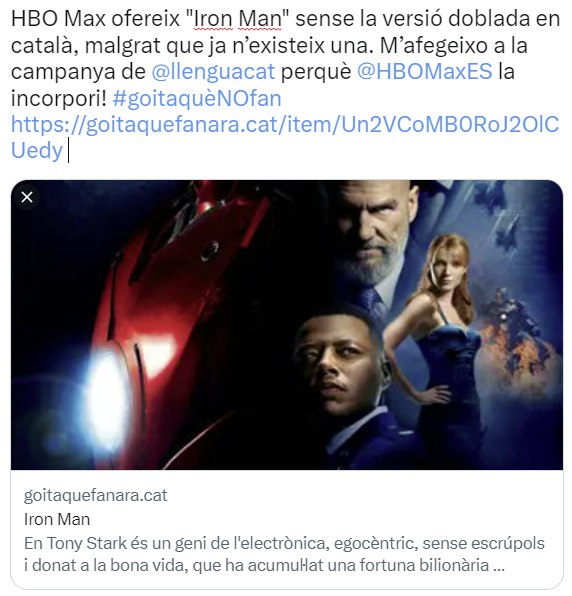This screenshot has width=572, height=596.
Task: Click the word "incorpori!" in the tweet
Action: (x=59, y=98)
